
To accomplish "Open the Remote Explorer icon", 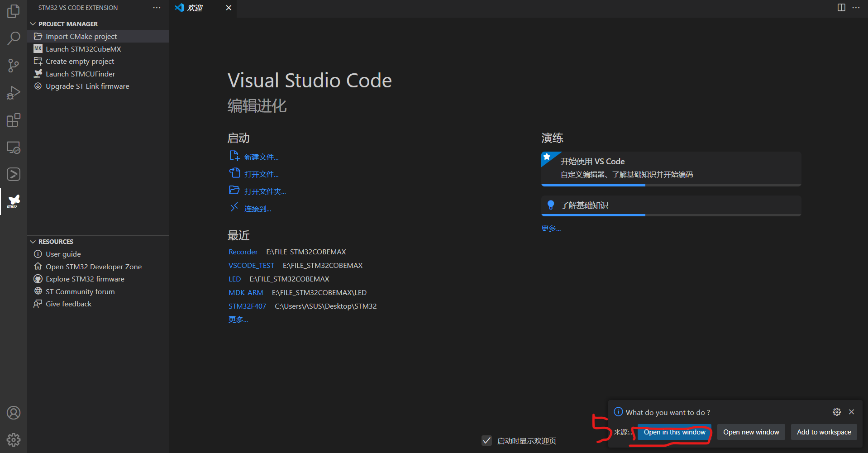I will [x=14, y=147].
